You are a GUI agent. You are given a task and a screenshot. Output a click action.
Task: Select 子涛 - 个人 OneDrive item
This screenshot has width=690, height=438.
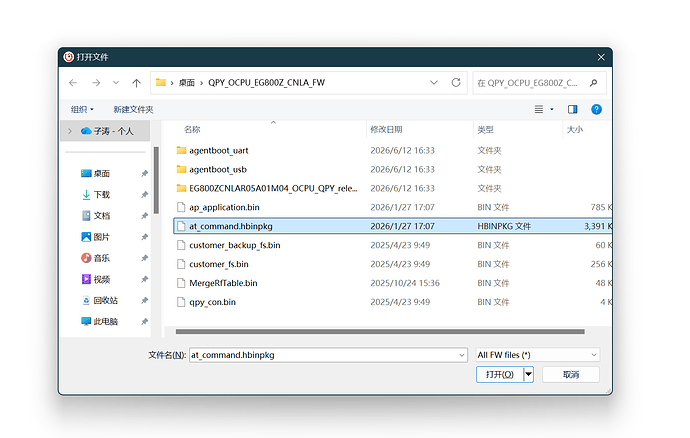[x=107, y=131]
